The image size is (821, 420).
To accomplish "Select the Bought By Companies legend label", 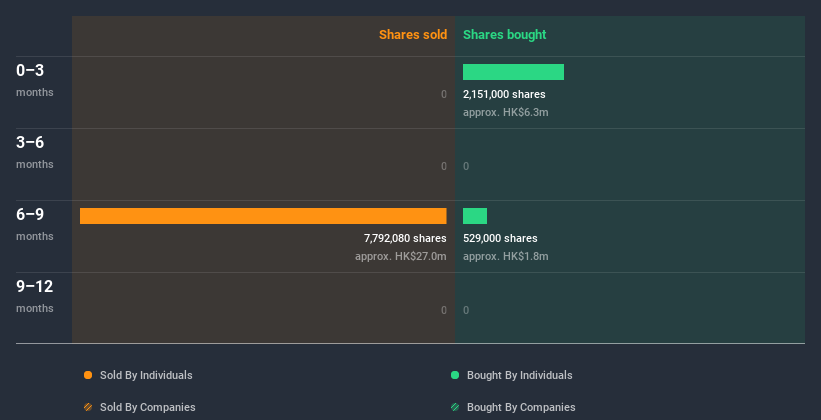I will coord(521,407).
